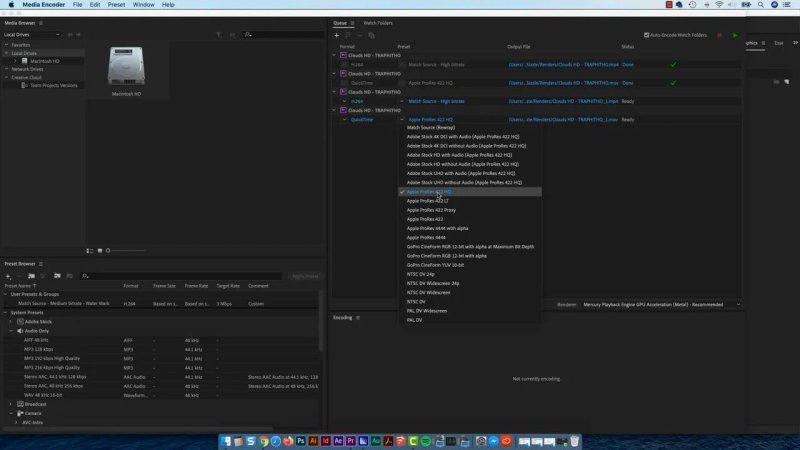Click the New Preset Group folder icon

(x=32, y=276)
